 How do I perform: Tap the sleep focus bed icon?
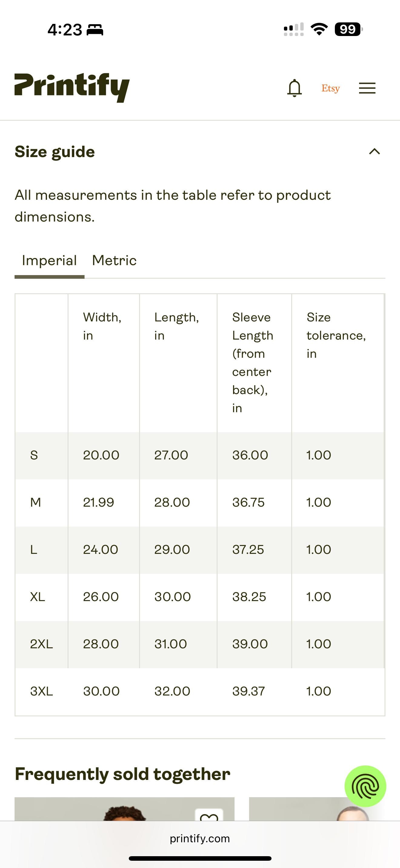click(95, 30)
